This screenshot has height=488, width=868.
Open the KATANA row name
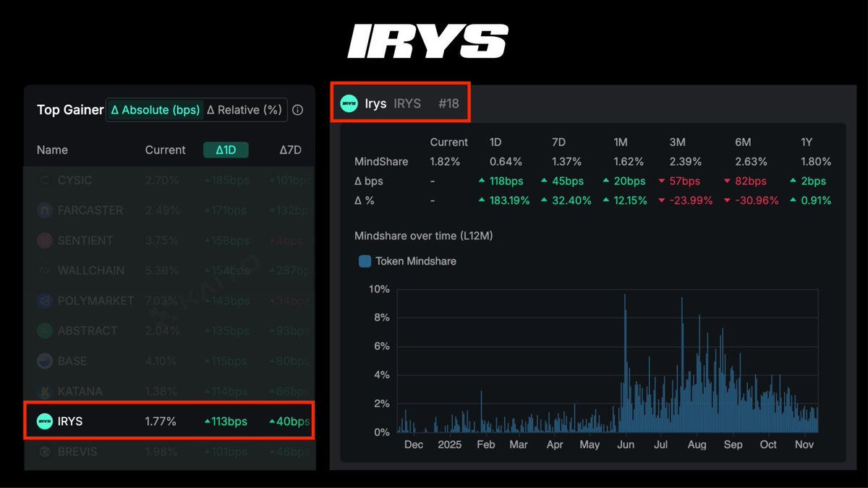[x=80, y=391]
